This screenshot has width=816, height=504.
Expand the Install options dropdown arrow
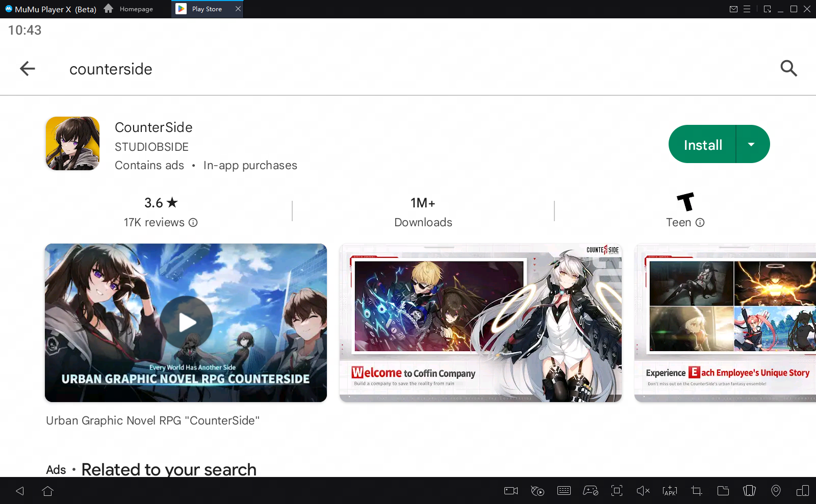coord(751,144)
